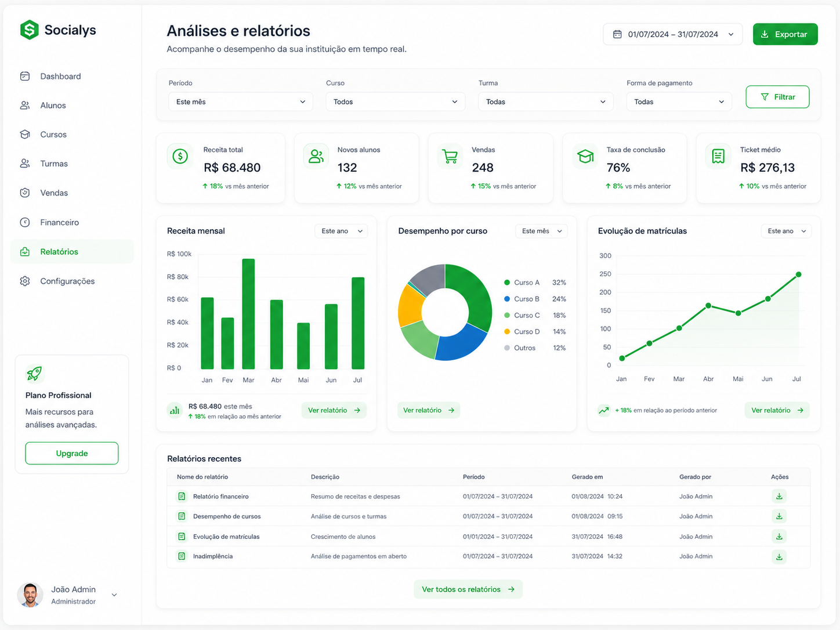Click the Socialys logo icon
This screenshot has width=840, height=630.
[x=29, y=30]
